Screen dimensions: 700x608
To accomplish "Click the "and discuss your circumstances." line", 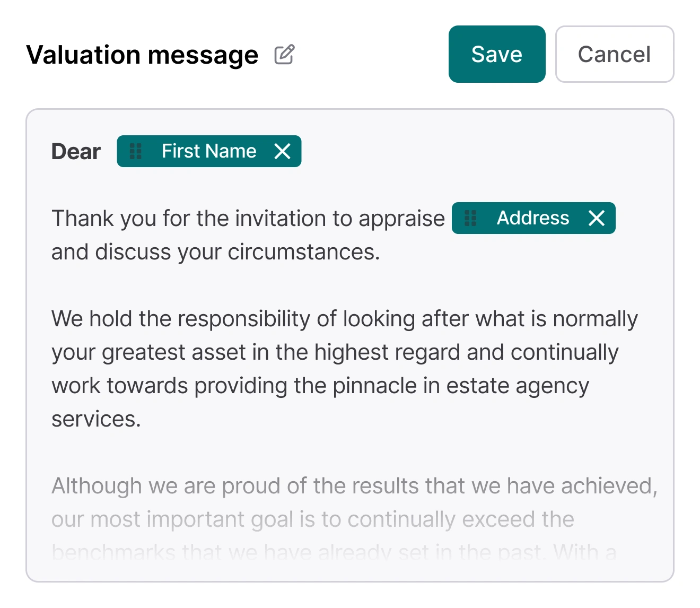I will (215, 252).
